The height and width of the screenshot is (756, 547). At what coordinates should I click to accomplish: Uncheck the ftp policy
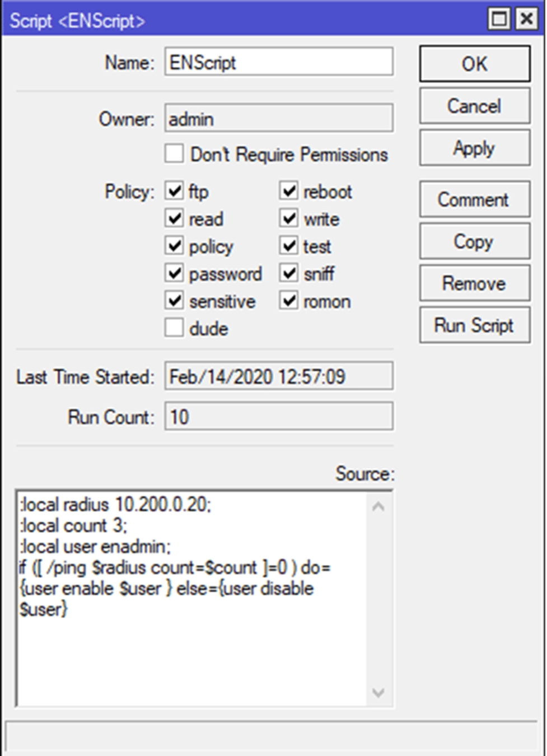click(174, 191)
